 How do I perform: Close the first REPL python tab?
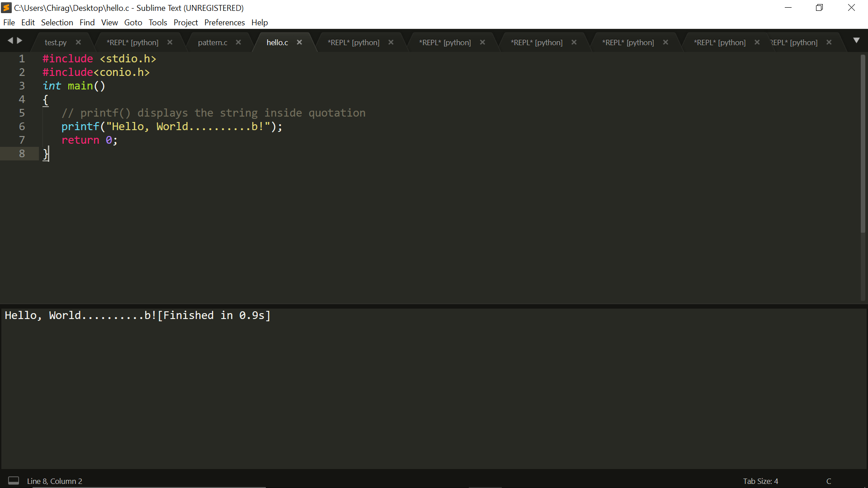(x=170, y=42)
